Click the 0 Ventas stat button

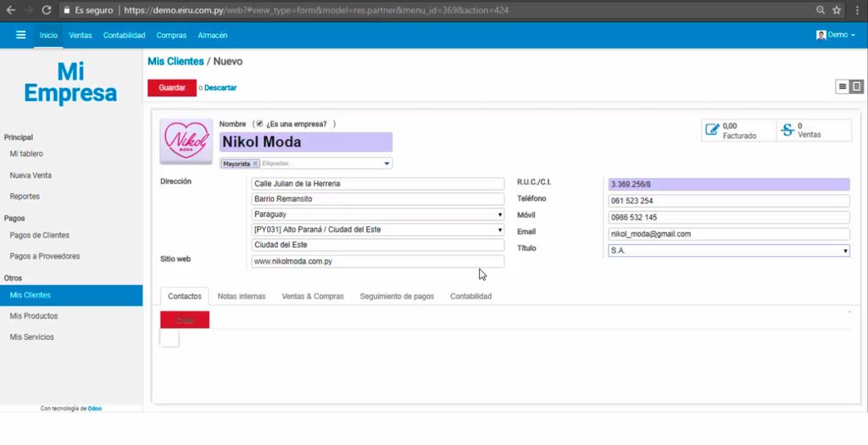click(815, 131)
